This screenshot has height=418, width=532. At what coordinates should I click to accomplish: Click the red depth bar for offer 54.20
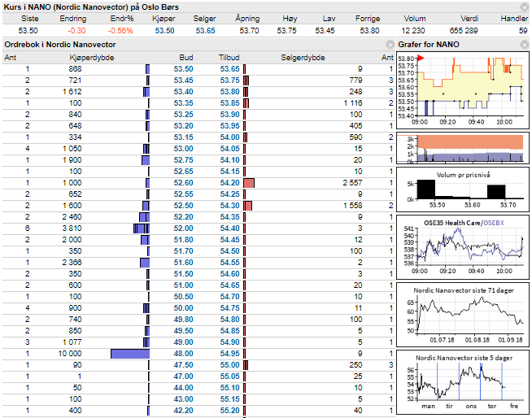coord(249,183)
